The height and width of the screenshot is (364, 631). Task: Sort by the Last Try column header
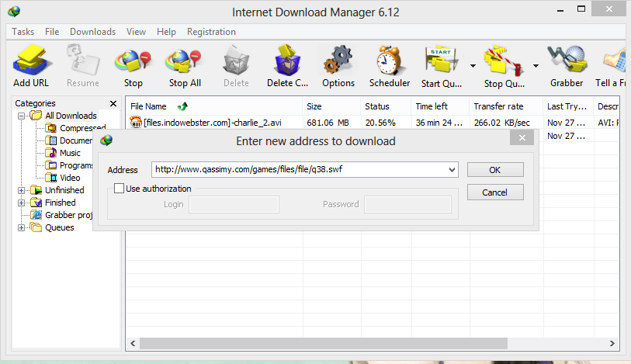568,106
